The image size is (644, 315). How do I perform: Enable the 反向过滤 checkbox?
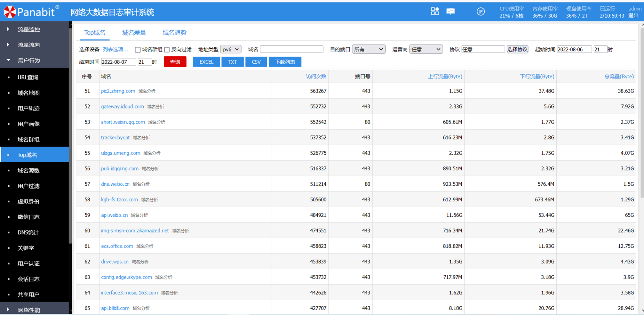click(167, 50)
